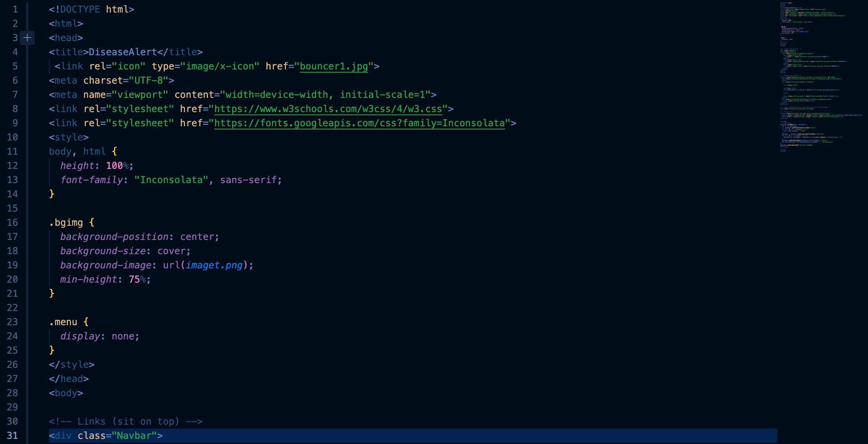Screen dimensions: 868x444
Task: Follow the Google Fonts Inconsolata URL
Action: coord(359,123)
